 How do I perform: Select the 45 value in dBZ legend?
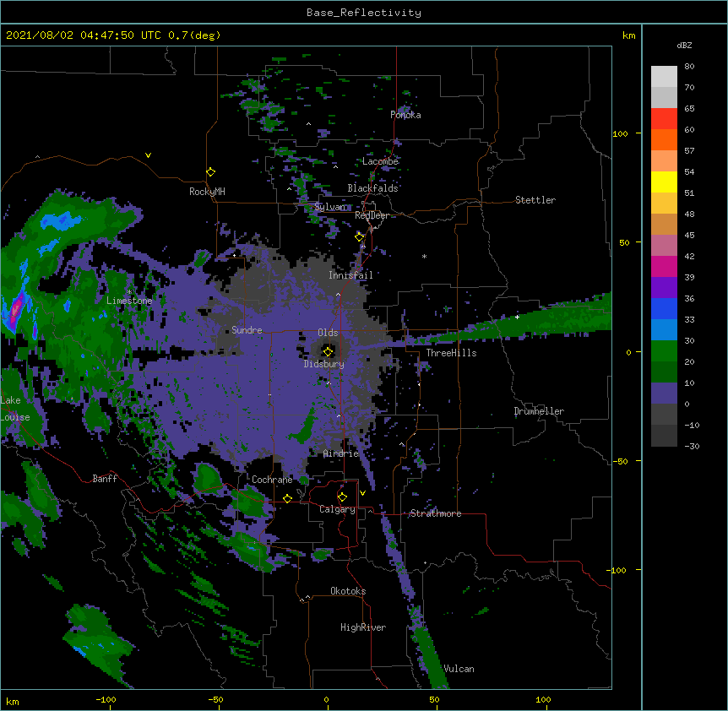(689, 236)
